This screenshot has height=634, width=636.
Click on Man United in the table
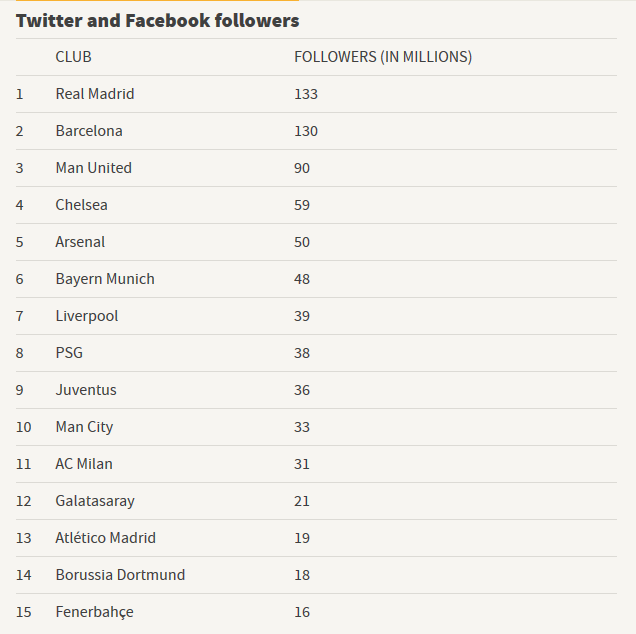point(93,168)
